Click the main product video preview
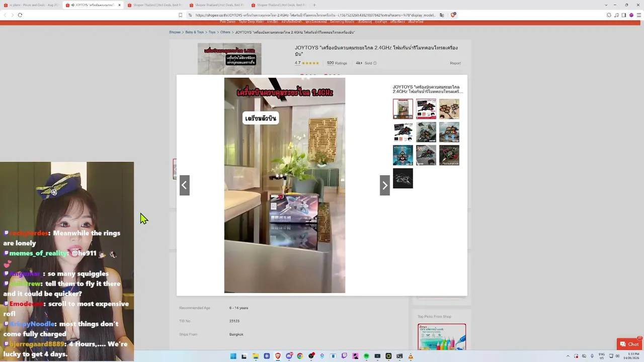 (285, 185)
